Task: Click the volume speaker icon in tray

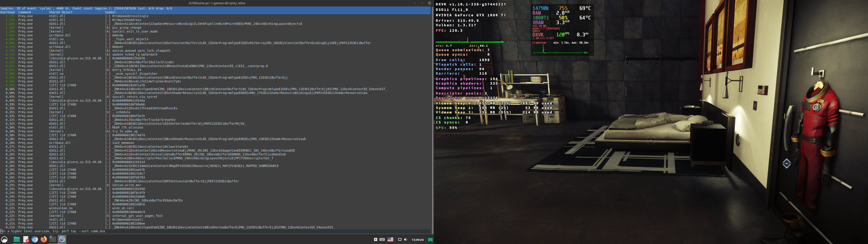Action: (x=405, y=240)
